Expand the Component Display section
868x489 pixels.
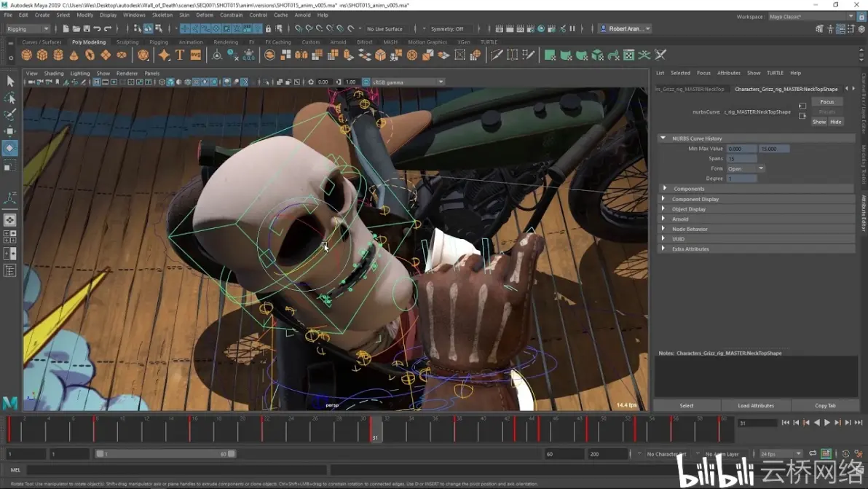click(663, 199)
